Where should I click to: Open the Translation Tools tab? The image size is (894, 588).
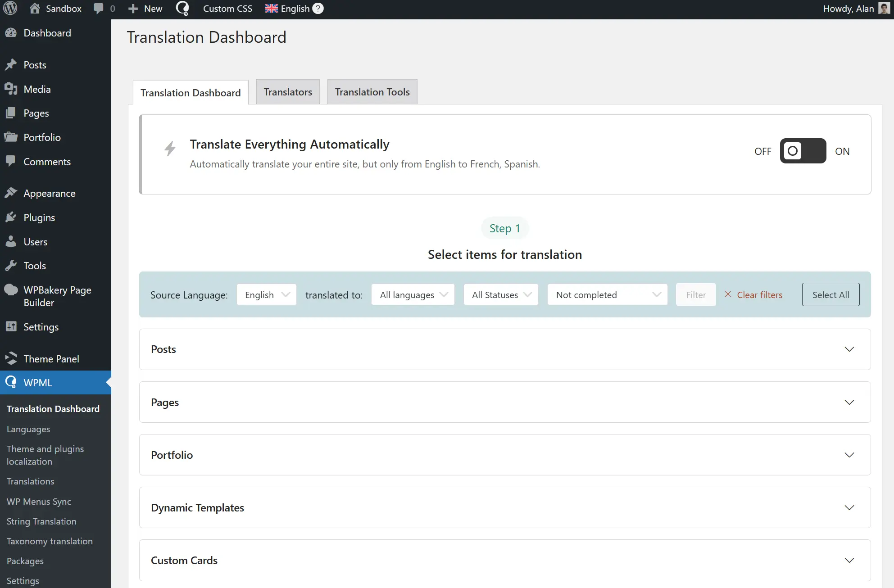point(372,91)
